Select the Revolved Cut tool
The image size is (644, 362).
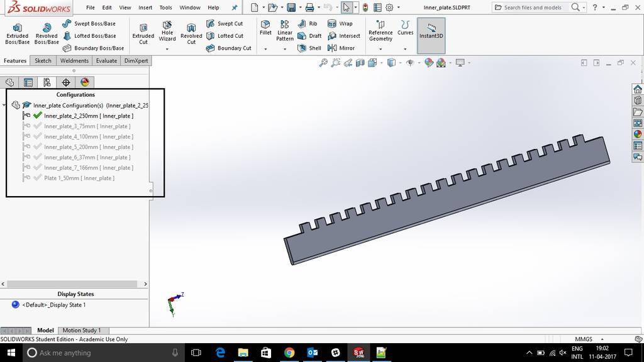pos(191,34)
